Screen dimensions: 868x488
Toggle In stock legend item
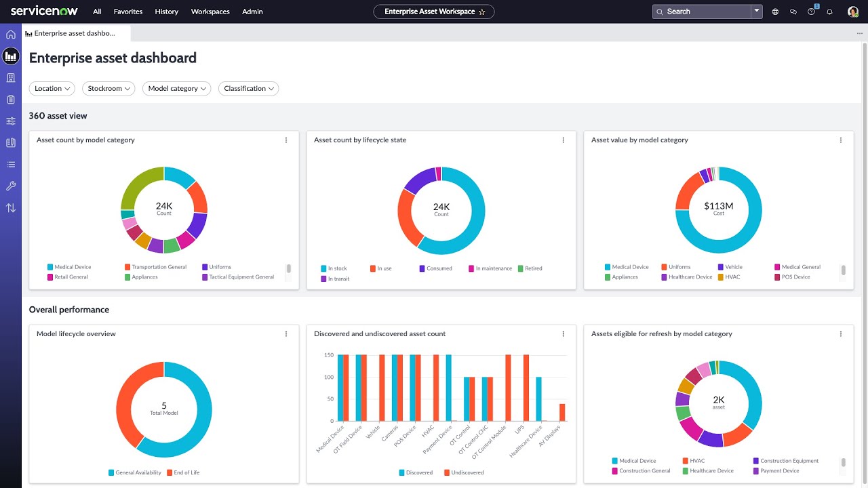click(x=334, y=268)
